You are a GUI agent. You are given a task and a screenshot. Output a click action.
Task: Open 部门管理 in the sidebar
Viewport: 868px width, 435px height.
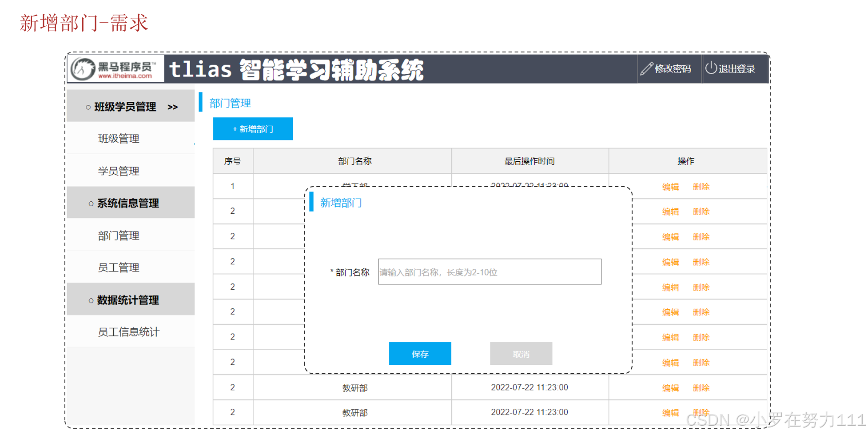(119, 235)
